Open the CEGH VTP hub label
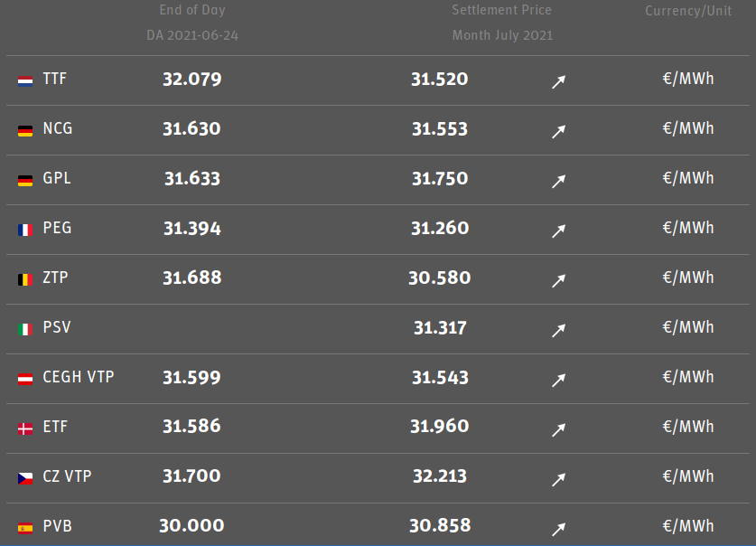 point(79,377)
